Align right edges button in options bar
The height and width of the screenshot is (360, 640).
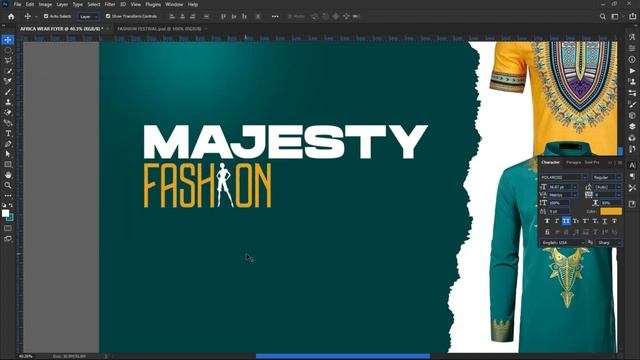[x=192, y=16]
